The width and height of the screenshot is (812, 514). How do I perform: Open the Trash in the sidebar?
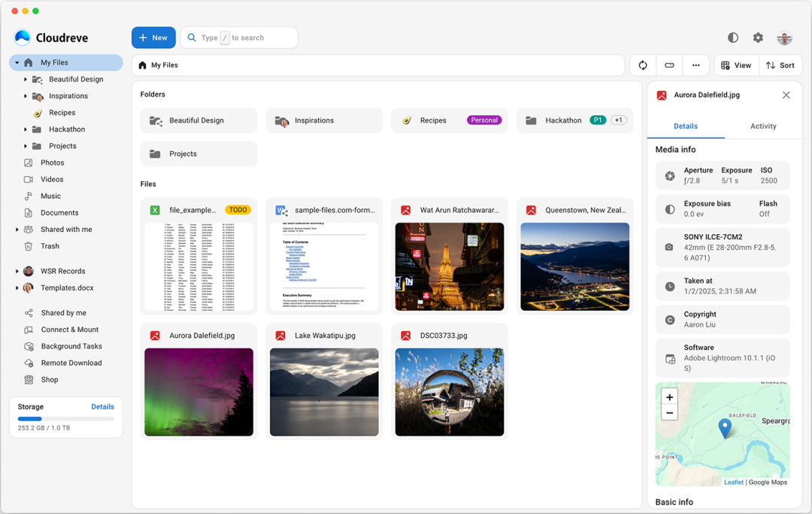pos(50,246)
